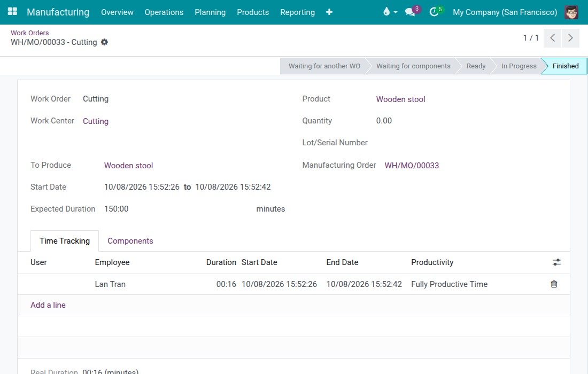Screen dimensions: 588x374
Task: Set status to Ready
Action: [x=476, y=66]
